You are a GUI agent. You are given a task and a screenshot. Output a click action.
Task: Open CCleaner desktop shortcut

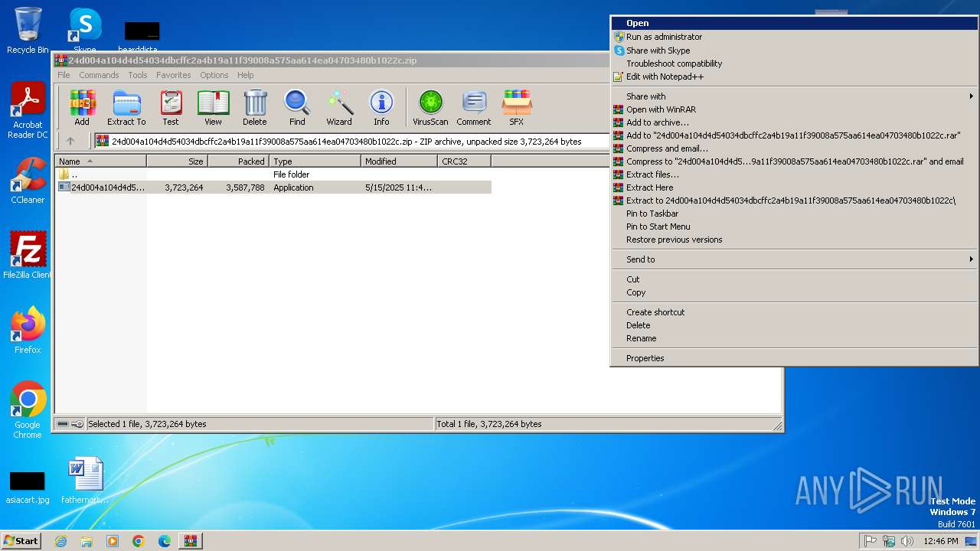(28, 181)
